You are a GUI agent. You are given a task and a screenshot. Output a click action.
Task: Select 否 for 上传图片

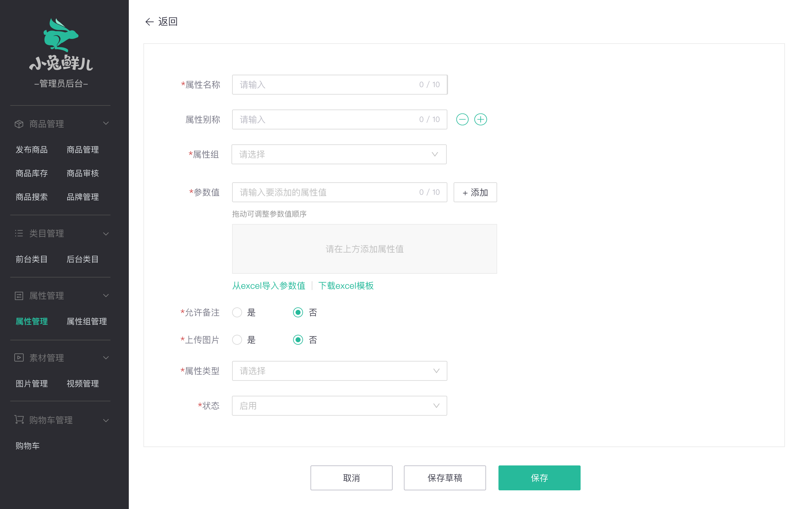(x=298, y=340)
